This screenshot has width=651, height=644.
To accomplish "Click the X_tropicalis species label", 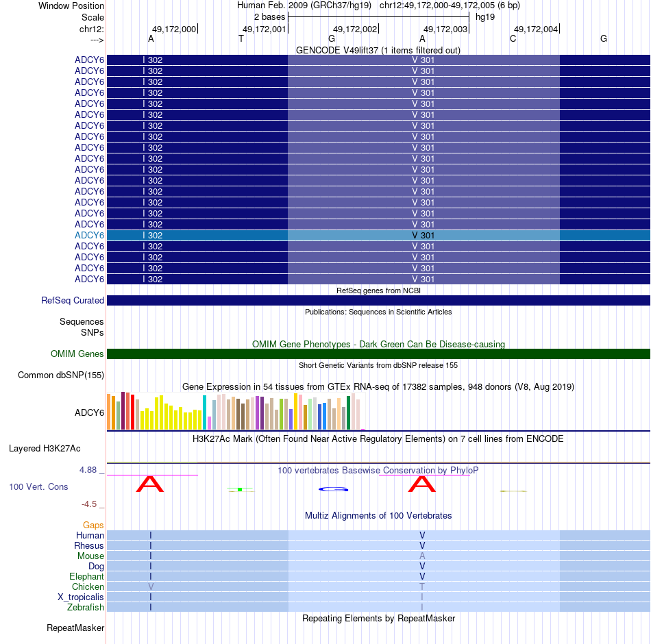I will coord(81,597).
